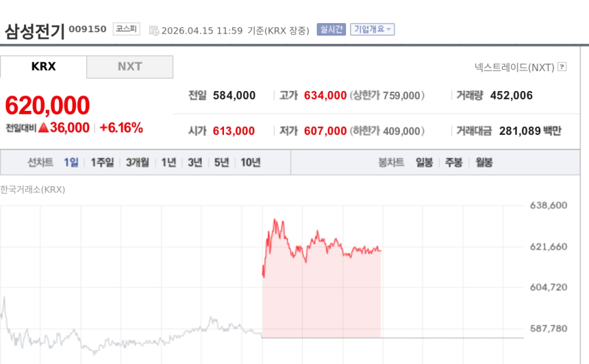Switch to the KRX tab
589x364 pixels.
[43, 66]
